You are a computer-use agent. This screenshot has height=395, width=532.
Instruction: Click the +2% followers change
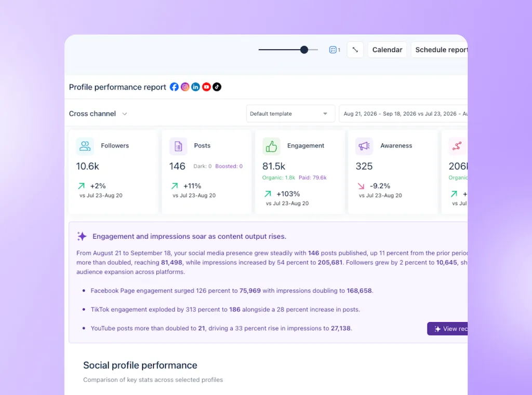tap(98, 186)
